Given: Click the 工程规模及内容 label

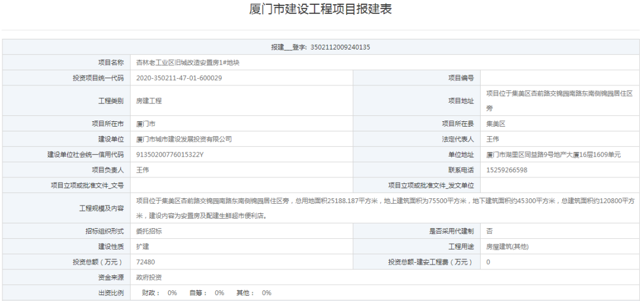Looking at the screenshot, I should (101, 208).
